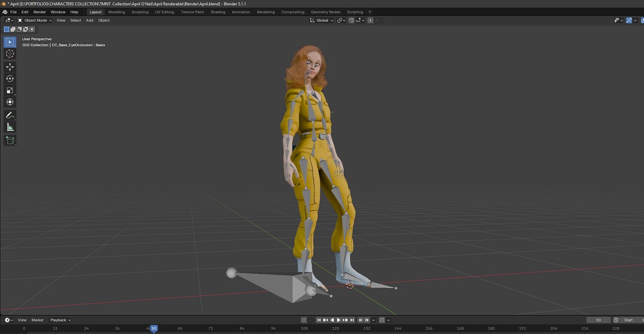
Task: Open the viewport Select menu
Action: tap(76, 20)
